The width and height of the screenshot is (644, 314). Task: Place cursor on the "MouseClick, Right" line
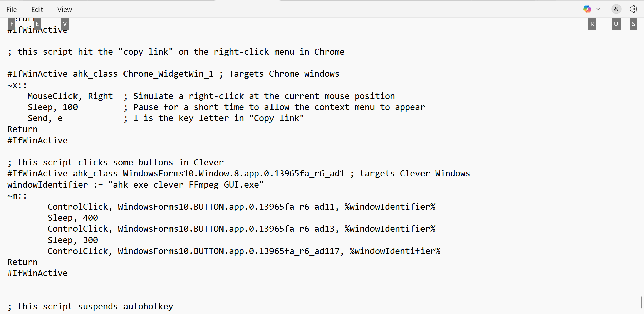pyautogui.click(x=70, y=96)
